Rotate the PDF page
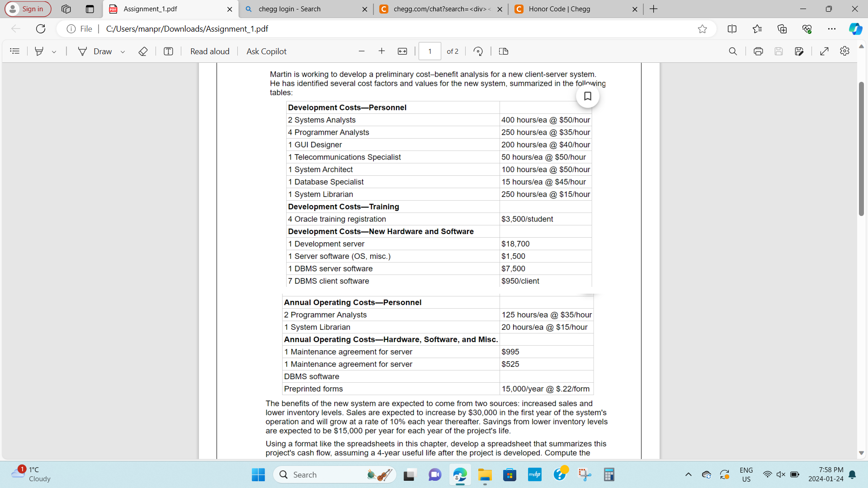The image size is (868, 488). (x=478, y=51)
